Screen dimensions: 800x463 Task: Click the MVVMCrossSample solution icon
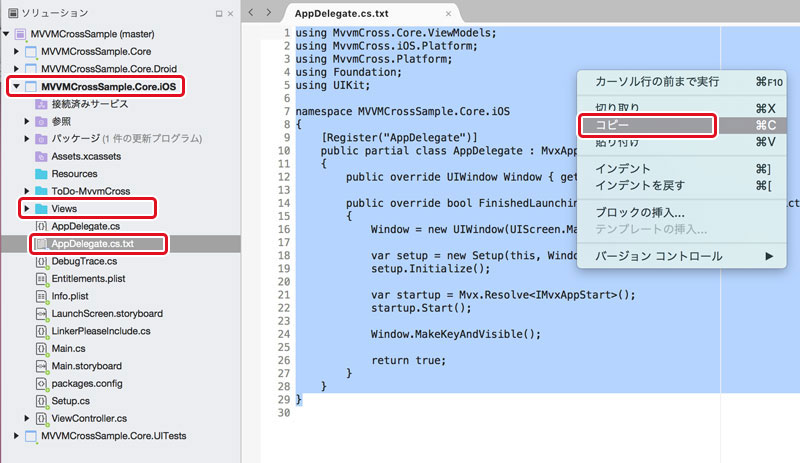tap(20, 35)
